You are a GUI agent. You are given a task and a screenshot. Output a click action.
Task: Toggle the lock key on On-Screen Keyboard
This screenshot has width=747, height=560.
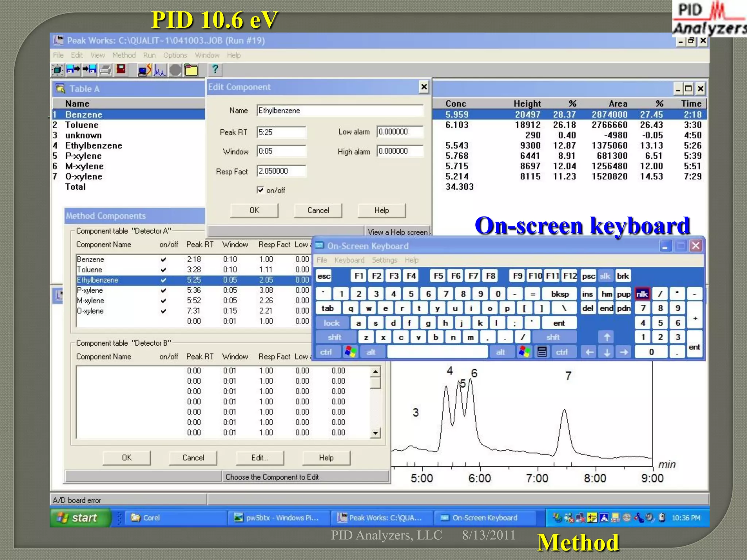point(332,323)
